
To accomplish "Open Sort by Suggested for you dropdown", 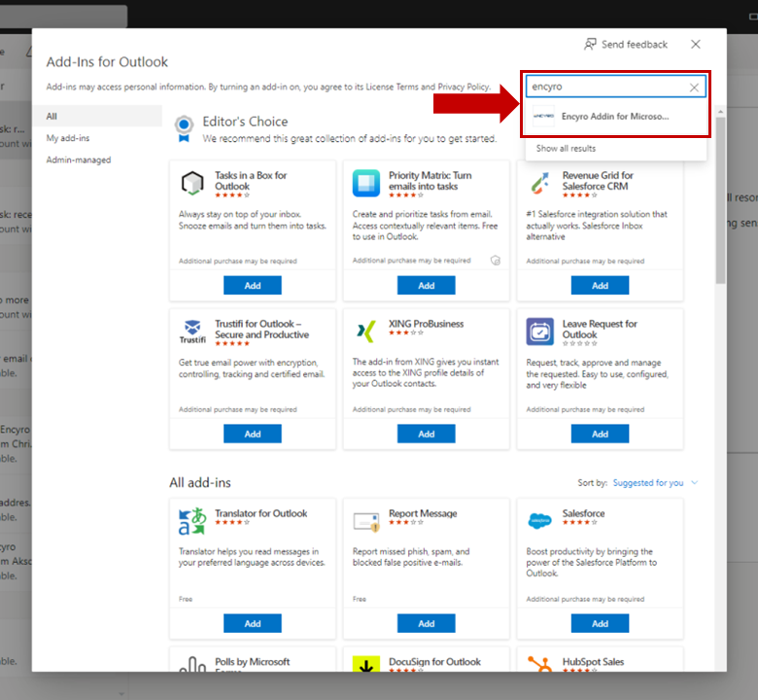I will click(x=655, y=483).
